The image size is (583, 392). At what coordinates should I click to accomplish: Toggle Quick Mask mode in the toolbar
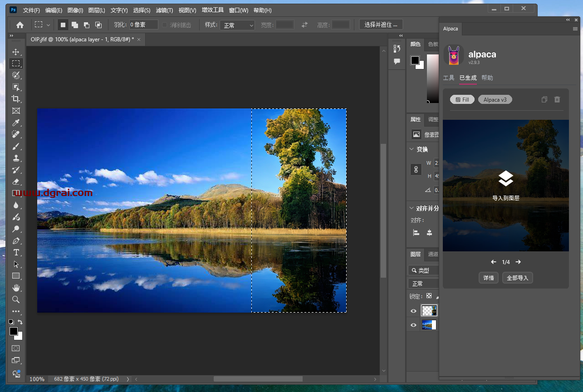coord(16,348)
